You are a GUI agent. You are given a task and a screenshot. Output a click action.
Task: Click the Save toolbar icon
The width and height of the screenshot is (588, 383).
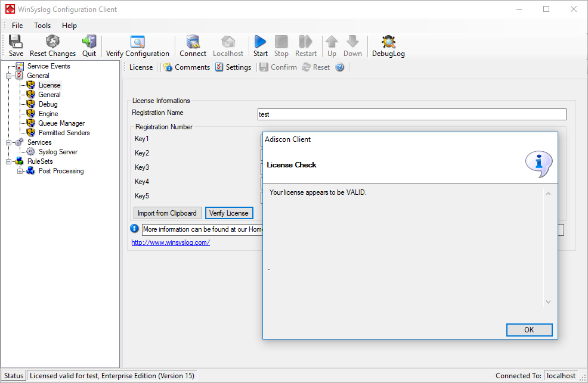[x=16, y=42]
